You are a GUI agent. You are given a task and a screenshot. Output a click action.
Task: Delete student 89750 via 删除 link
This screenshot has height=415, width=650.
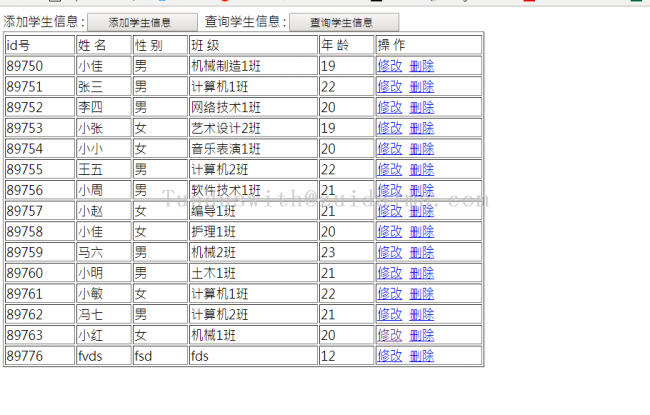(x=422, y=66)
